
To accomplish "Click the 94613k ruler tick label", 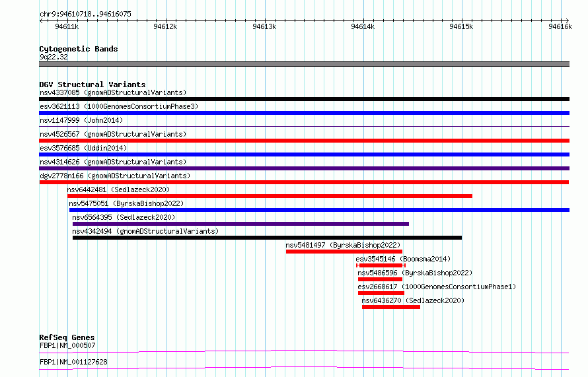I will (264, 26).
